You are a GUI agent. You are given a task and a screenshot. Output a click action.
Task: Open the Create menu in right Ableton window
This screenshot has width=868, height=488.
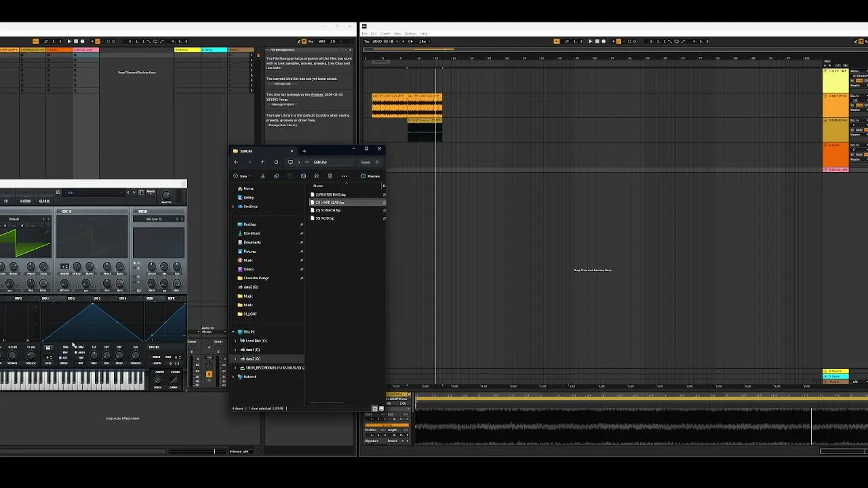[385, 33]
